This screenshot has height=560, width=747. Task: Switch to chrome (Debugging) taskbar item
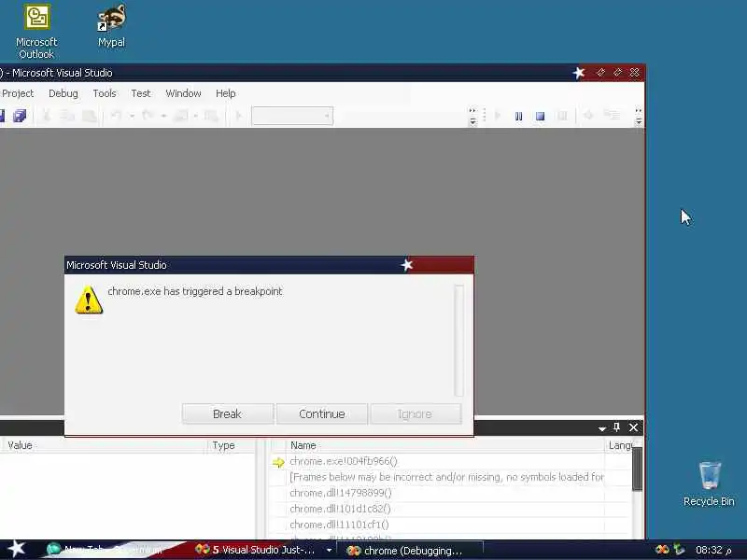click(x=410, y=551)
